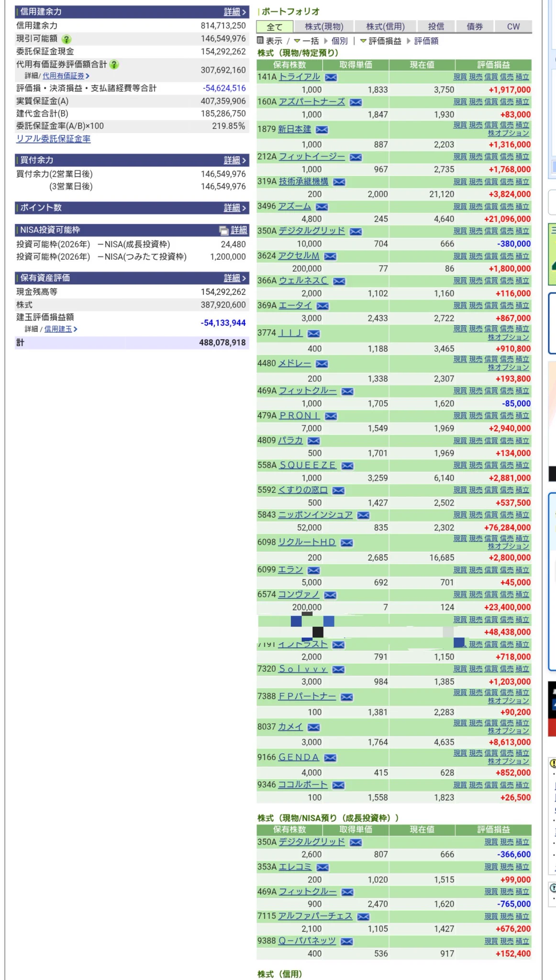The width and height of the screenshot is (556, 980).
Task: Click the mail icon next to リクルートHD
Action: 347,543
